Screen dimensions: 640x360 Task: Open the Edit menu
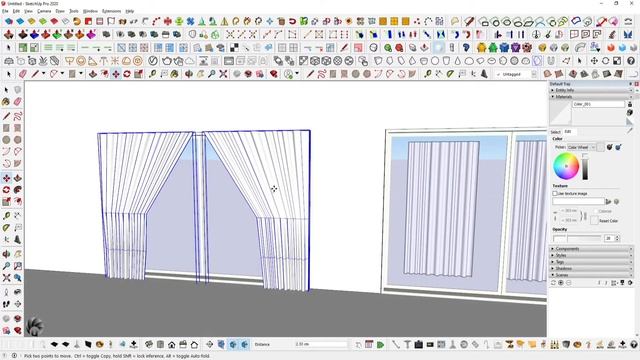click(16, 11)
